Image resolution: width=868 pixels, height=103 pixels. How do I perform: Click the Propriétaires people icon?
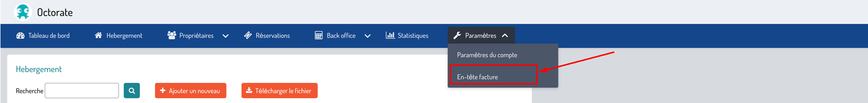[x=172, y=35]
